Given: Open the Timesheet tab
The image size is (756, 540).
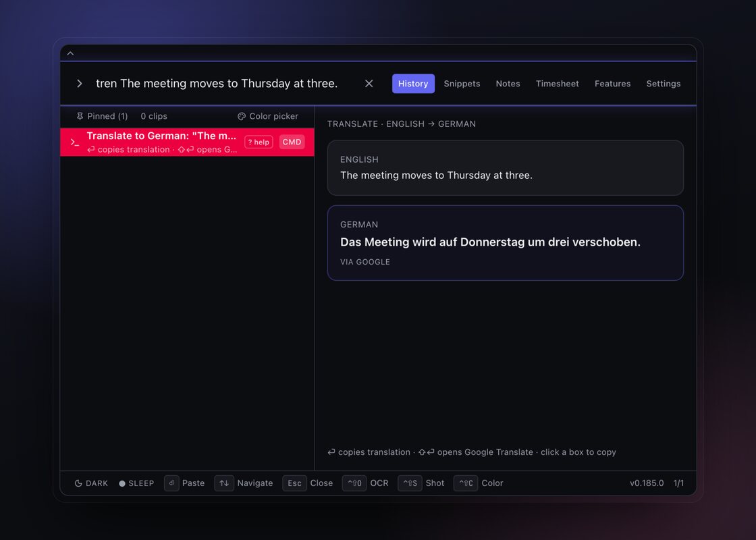Looking at the screenshot, I should [x=558, y=84].
